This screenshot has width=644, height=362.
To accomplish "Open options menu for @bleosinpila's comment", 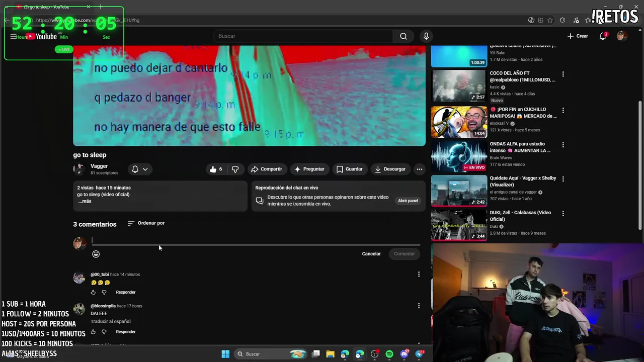I will coord(419,306).
